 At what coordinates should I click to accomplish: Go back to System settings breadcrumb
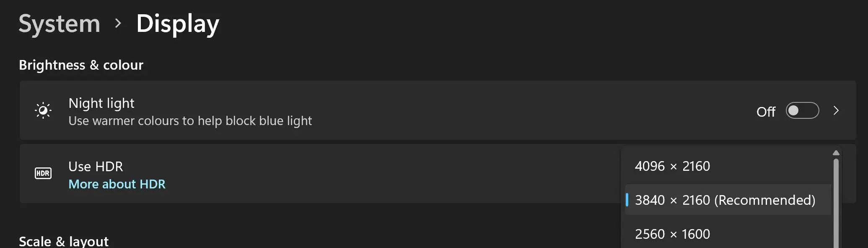[60, 23]
